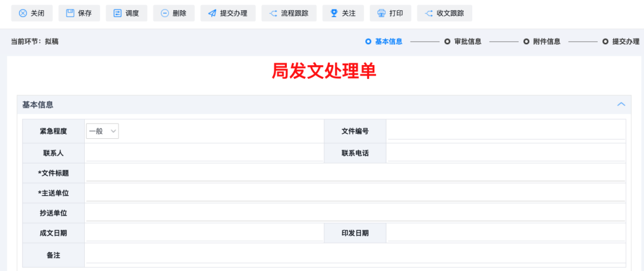Click the 删除 delete minus icon
Viewport: 644px width, 271px height.
coord(165,13)
